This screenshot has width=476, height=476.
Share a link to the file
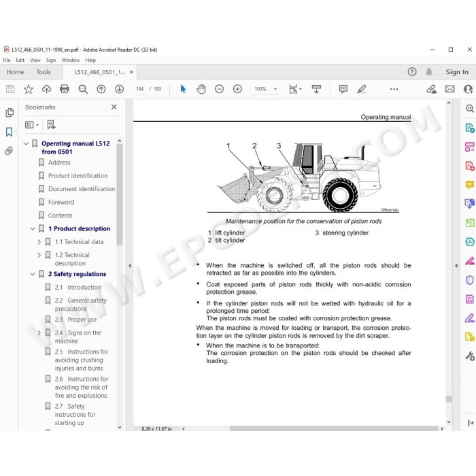(x=431, y=89)
